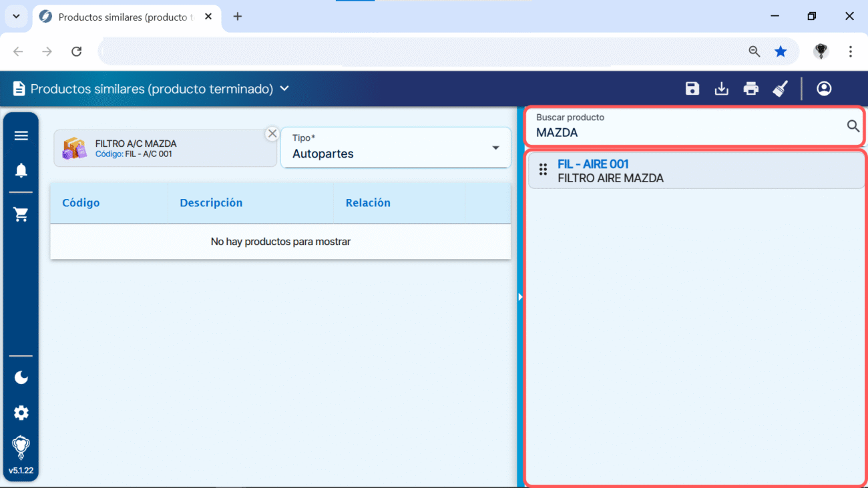
Task: Collapse the right search panel arrow
Action: click(x=520, y=297)
